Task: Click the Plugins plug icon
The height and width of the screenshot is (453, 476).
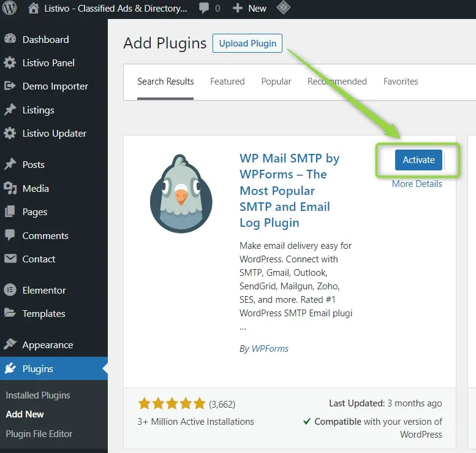Action: pos(10,368)
